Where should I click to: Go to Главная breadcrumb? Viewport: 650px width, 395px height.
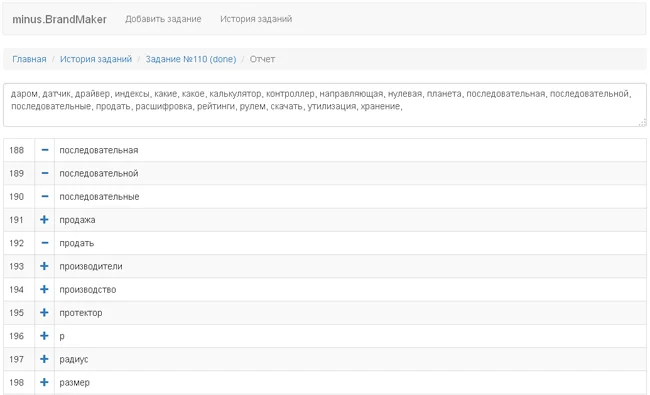(x=29, y=59)
